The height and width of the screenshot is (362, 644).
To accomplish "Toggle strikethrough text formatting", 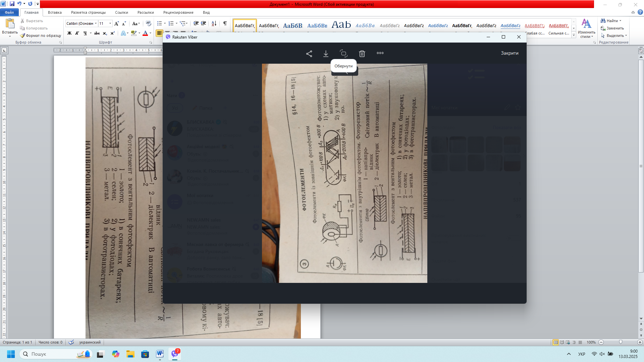I will pyautogui.click(x=97, y=33).
